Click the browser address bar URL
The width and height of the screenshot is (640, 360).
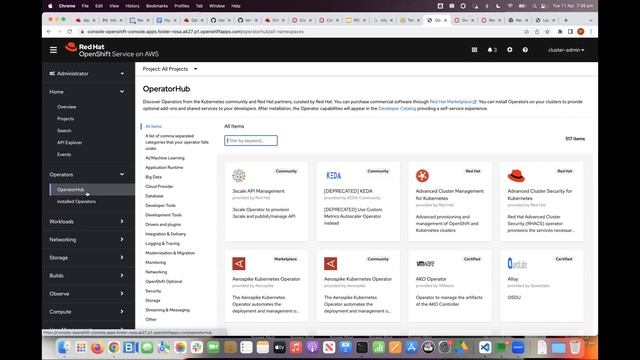coord(195,31)
